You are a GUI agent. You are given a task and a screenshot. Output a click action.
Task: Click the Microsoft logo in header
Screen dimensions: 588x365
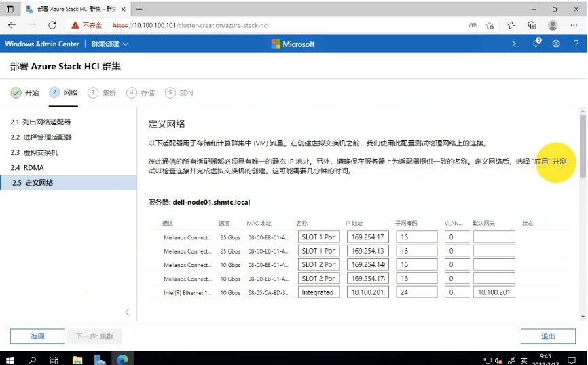[x=293, y=44]
